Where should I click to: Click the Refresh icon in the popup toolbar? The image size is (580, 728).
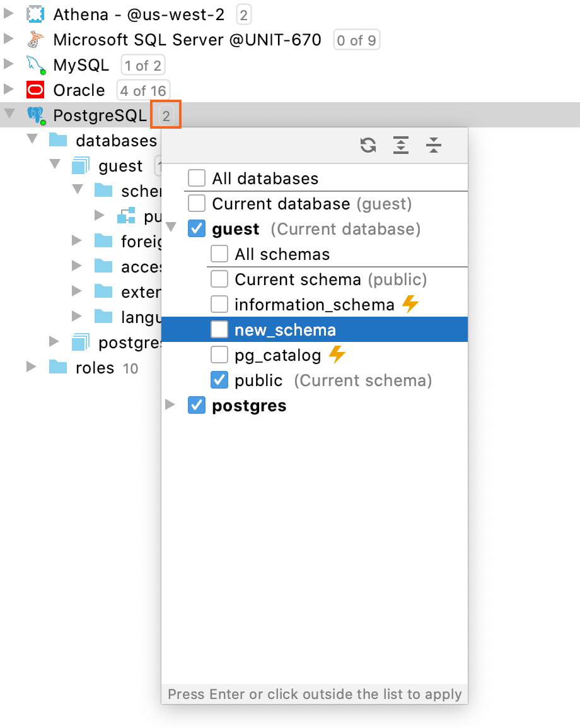click(x=369, y=144)
